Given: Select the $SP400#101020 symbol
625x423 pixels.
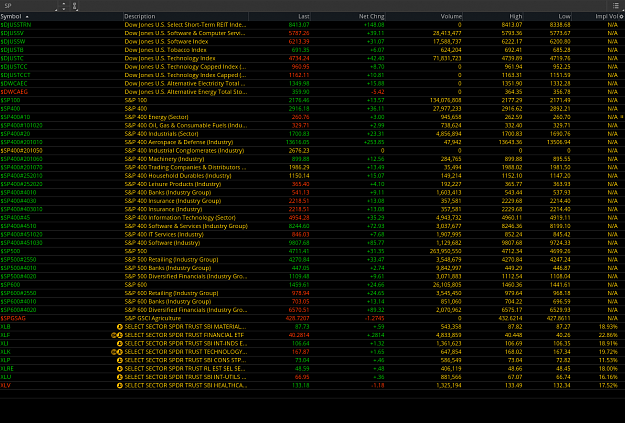Looking at the screenshot, I should [x=21, y=125].
